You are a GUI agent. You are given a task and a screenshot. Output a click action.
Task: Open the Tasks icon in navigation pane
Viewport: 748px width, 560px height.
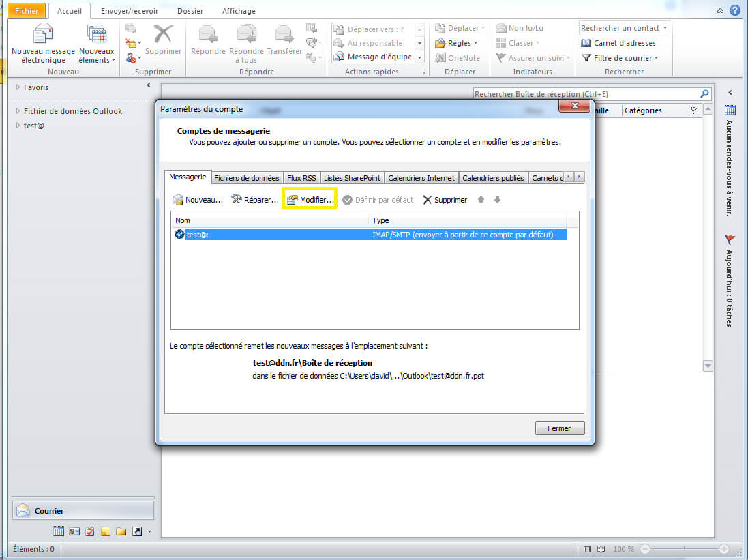(90, 531)
